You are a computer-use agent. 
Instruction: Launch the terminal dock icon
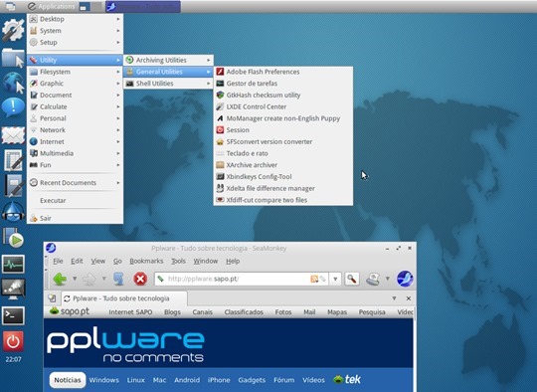tap(13, 315)
